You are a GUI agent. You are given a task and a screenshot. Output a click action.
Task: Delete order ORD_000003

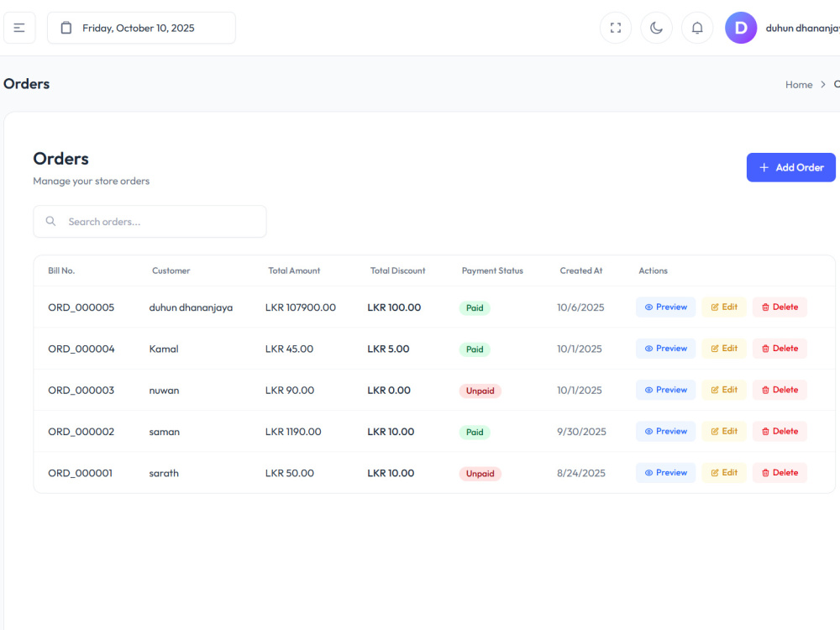click(780, 390)
